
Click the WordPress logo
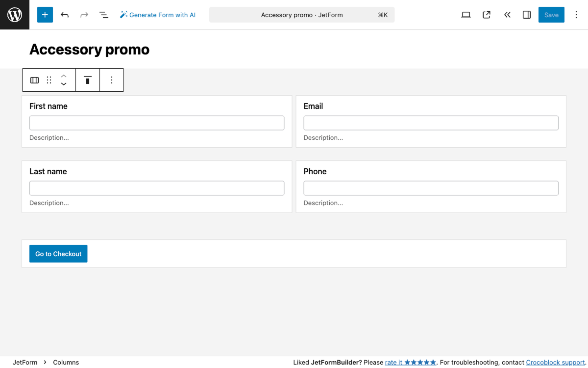(14, 15)
